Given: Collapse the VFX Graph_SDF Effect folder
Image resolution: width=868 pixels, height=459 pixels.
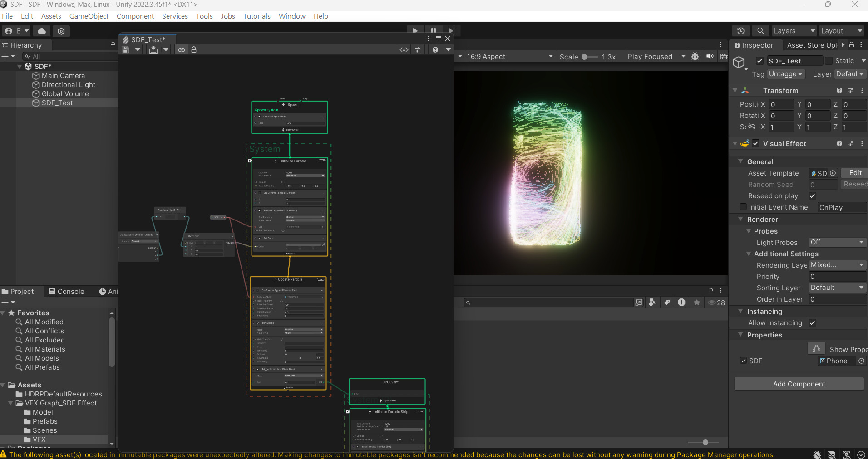Looking at the screenshot, I should (x=10, y=403).
